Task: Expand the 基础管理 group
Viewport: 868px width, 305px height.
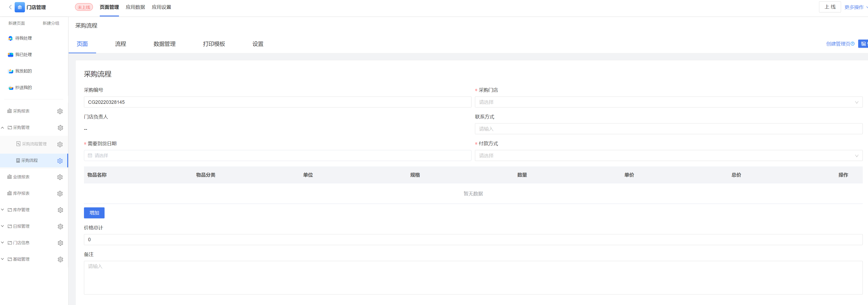Action: [x=3, y=259]
